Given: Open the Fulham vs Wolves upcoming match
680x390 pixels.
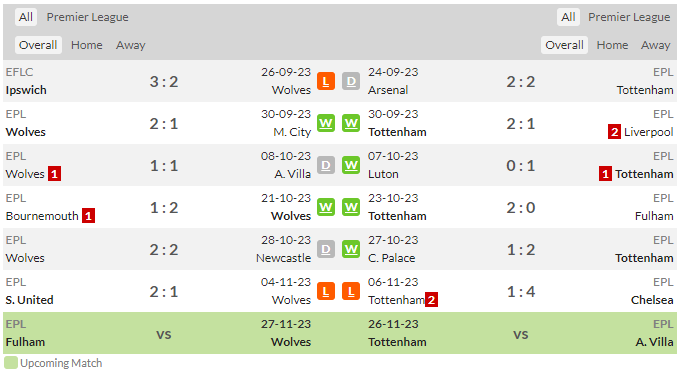Looking at the screenshot, I should pos(164,333).
